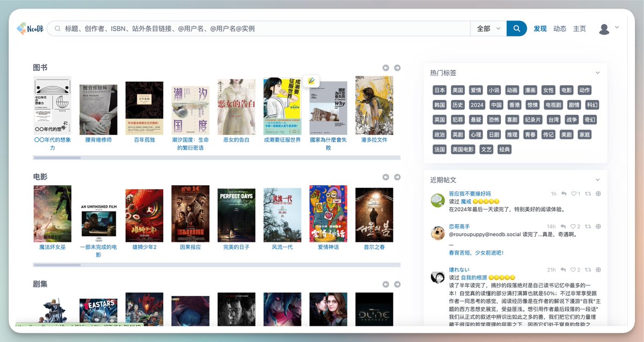Select the 2024 tag

point(477,105)
